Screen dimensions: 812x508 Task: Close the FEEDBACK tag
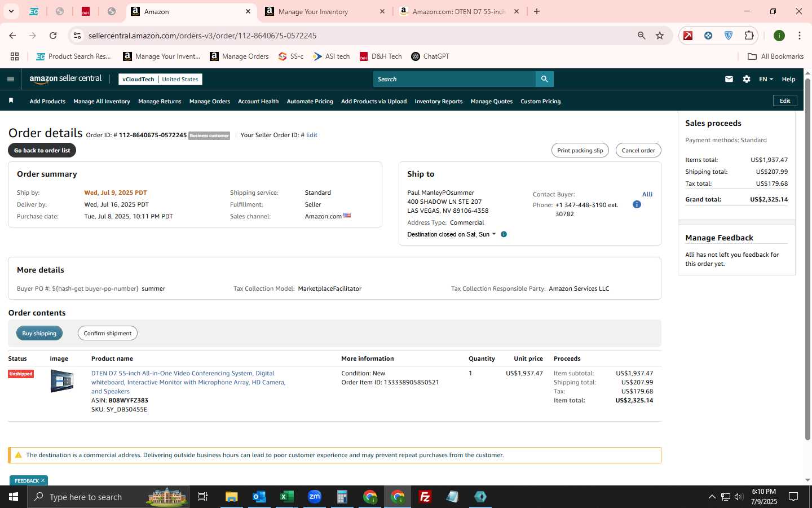[x=43, y=480]
